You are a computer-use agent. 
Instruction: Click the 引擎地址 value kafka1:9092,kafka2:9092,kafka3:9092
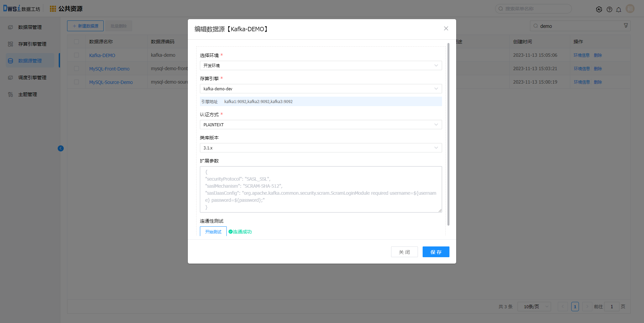(259, 101)
